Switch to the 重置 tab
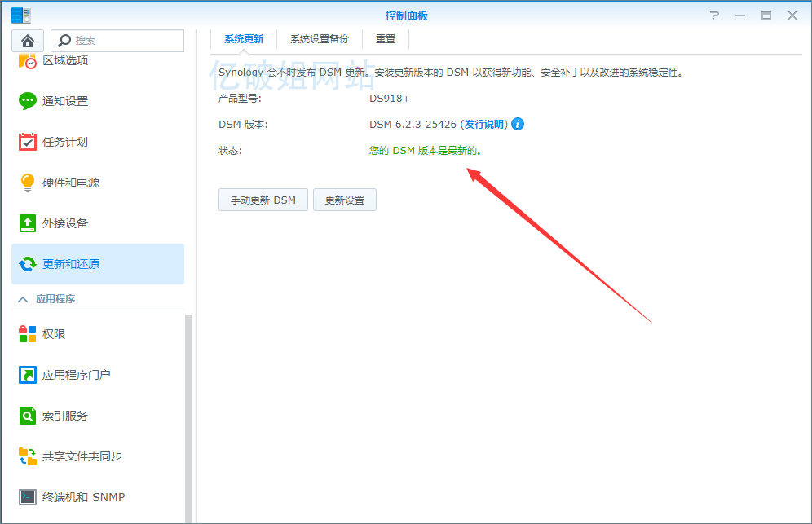 point(386,39)
